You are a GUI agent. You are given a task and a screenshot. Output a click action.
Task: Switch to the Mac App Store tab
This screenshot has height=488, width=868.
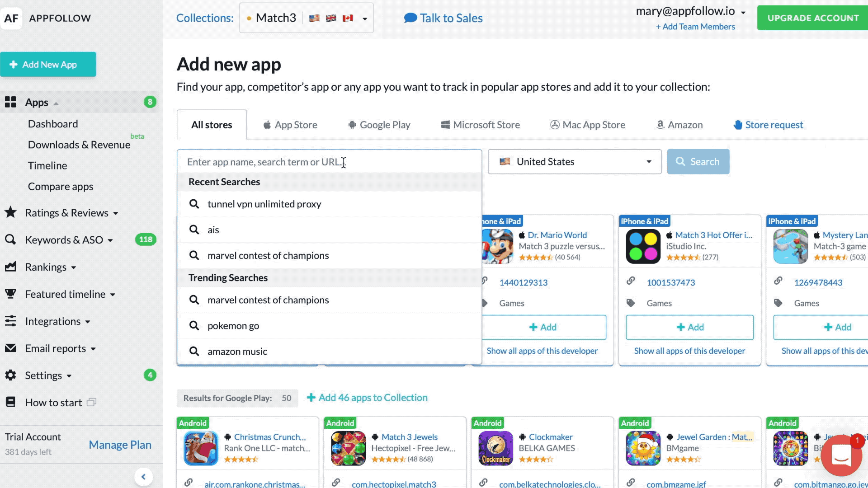pyautogui.click(x=587, y=125)
